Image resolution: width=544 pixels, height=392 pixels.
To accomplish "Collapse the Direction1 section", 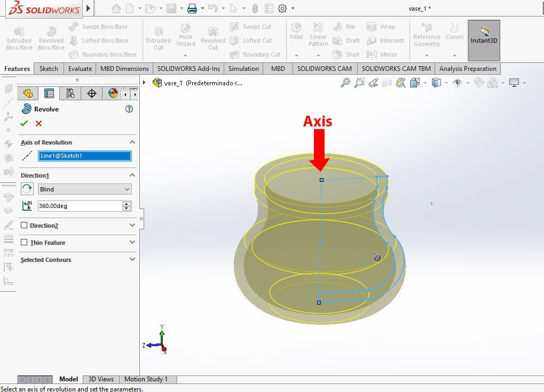I will tap(132, 175).
